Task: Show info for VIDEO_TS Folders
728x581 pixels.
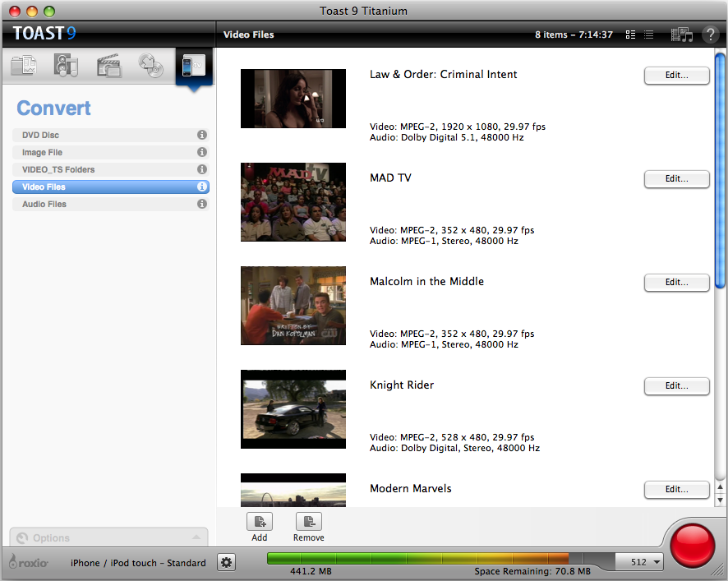Action: click(202, 169)
